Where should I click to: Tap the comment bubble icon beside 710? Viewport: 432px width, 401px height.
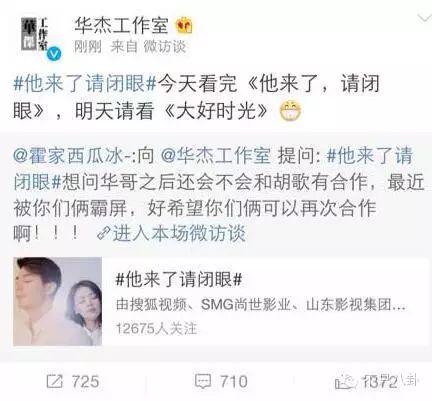203,381
